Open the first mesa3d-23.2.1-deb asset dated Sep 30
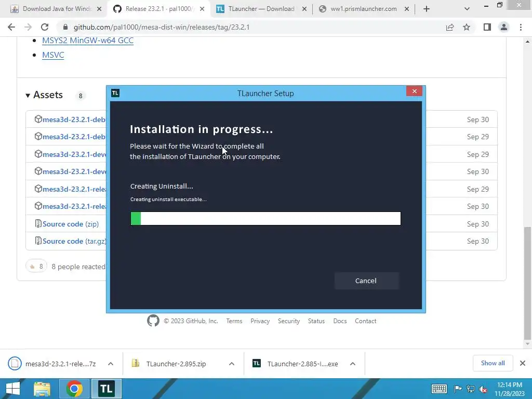Viewport: 532px width, 399px height. click(x=74, y=120)
